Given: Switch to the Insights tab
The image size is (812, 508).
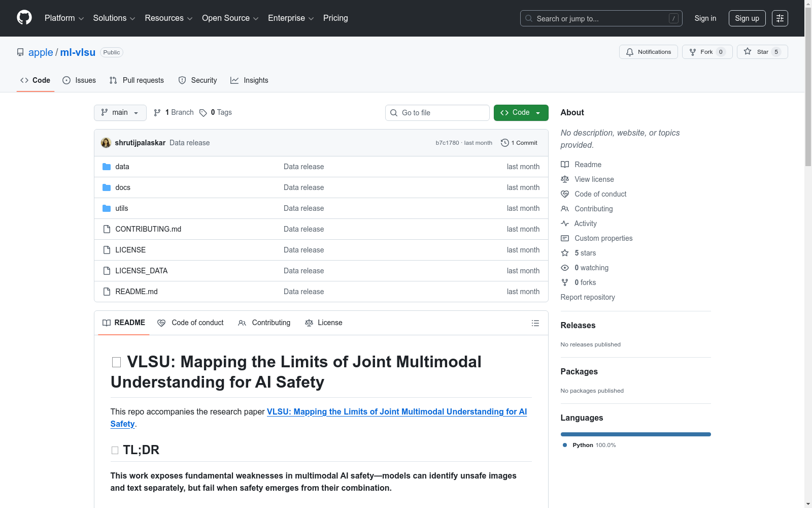Looking at the screenshot, I should pos(249,80).
